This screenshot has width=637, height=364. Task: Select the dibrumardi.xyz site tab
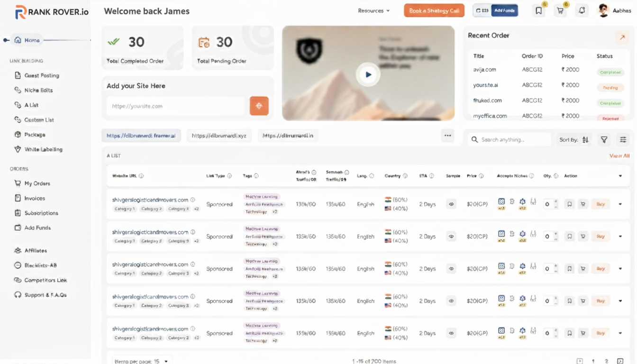coord(219,136)
